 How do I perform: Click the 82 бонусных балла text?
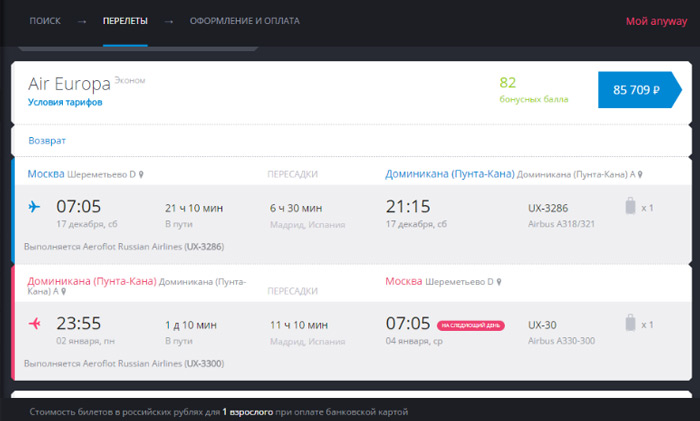tap(533, 90)
